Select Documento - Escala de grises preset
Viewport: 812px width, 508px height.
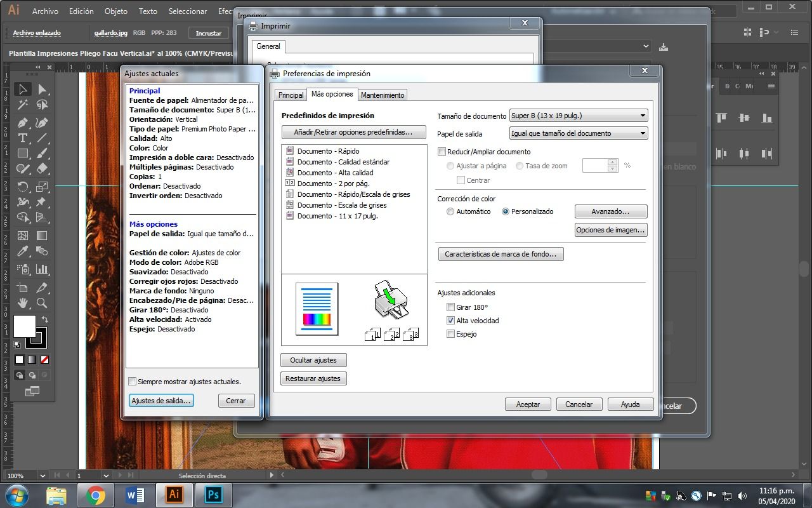point(335,205)
